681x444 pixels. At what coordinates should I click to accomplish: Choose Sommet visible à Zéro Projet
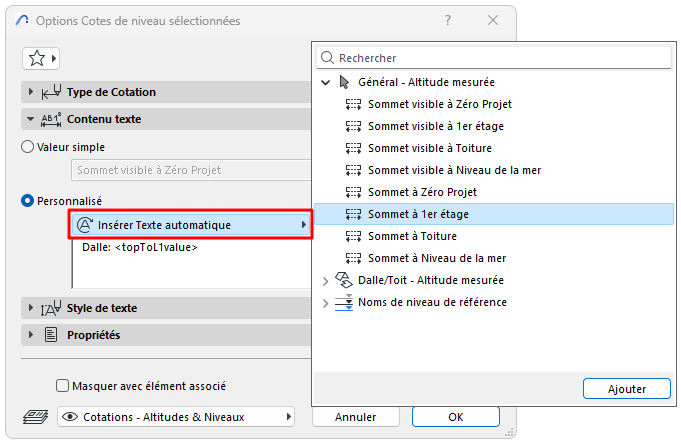[x=440, y=104]
